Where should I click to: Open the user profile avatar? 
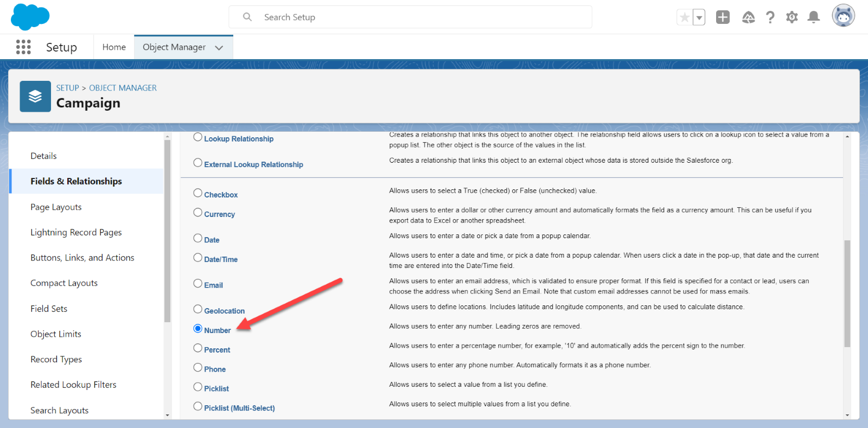click(x=843, y=16)
